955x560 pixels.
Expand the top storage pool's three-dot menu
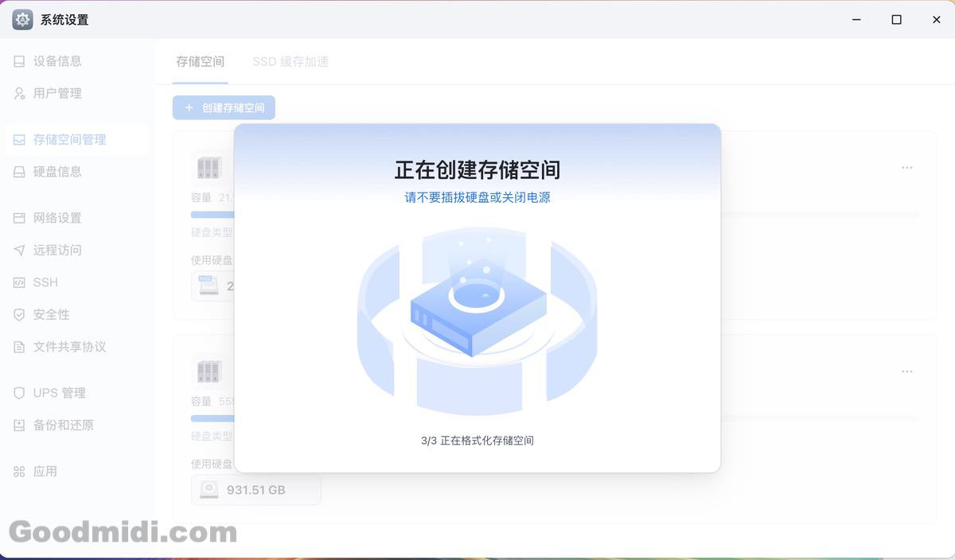coord(906,167)
